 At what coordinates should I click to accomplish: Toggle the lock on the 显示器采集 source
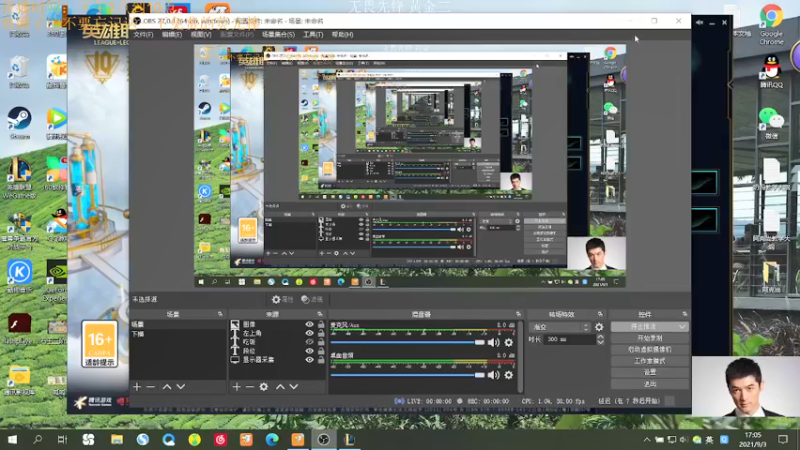(x=321, y=360)
